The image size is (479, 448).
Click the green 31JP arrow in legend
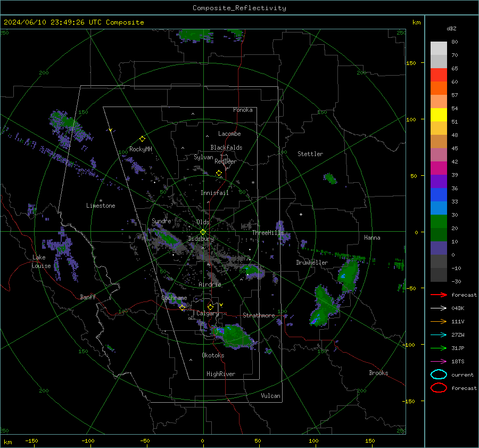pos(439,348)
